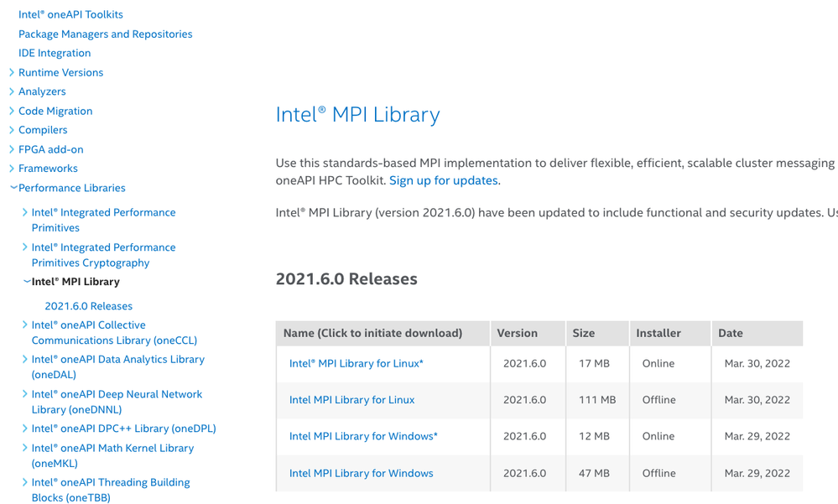
Task: Click the Size column header
Action: 597,333
